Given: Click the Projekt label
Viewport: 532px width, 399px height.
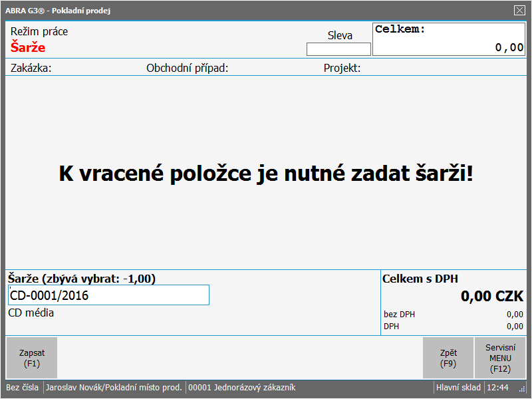Looking at the screenshot, I should [342, 68].
